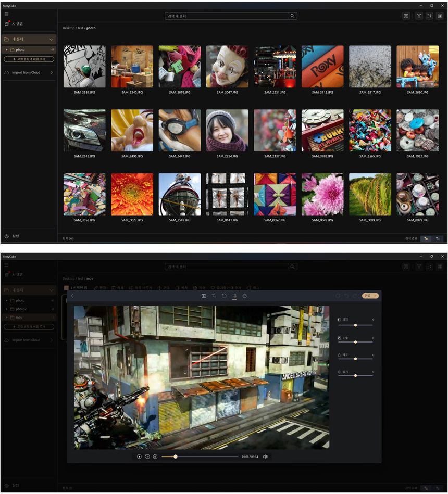Screen dimensions: 448x494
Task: Select the SAM_2254.JPG portrait thumbnail
Action: (227, 131)
